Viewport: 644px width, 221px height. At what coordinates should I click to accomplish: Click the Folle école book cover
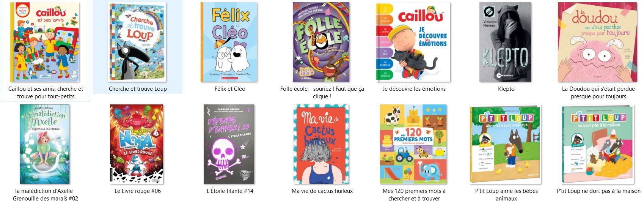click(321, 42)
